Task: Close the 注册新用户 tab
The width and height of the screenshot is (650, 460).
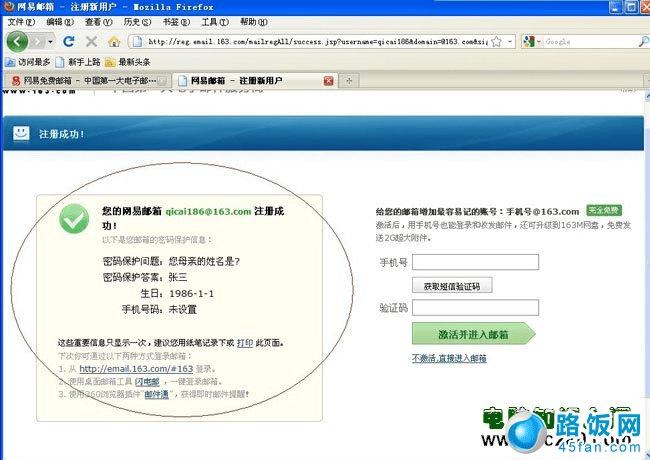Action: coord(328,81)
